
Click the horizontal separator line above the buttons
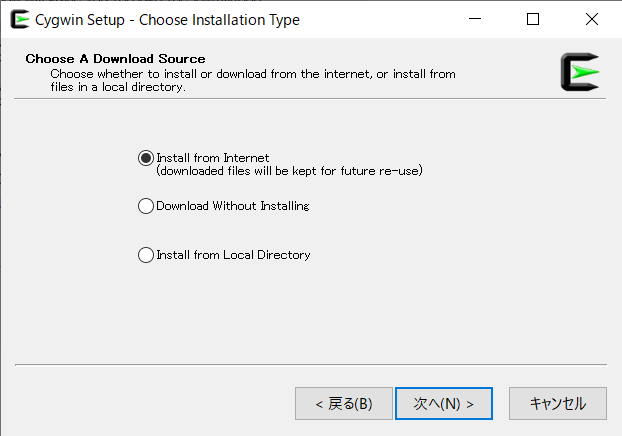coord(310,364)
